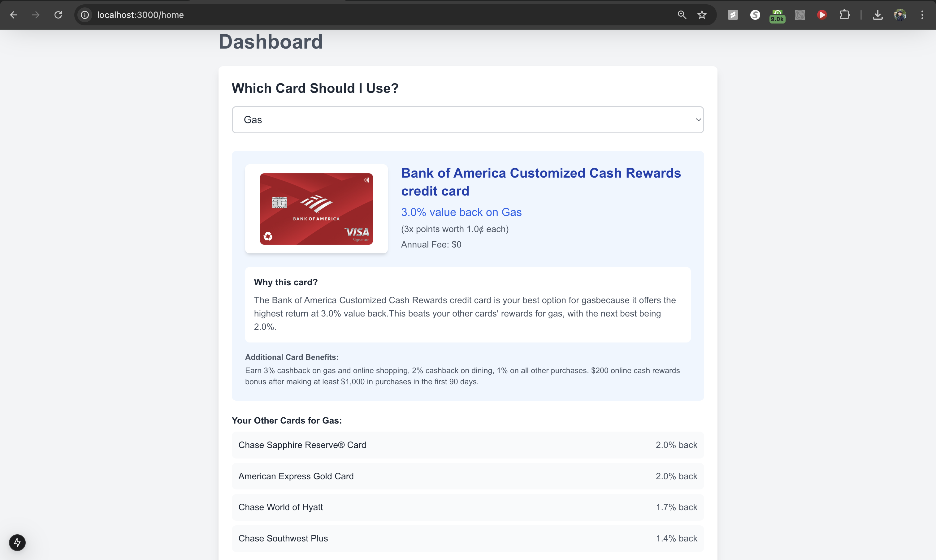The width and height of the screenshot is (936, 560).
Task: Select the Chase Sapphire Reserve row
Action: tap(467, 445)
